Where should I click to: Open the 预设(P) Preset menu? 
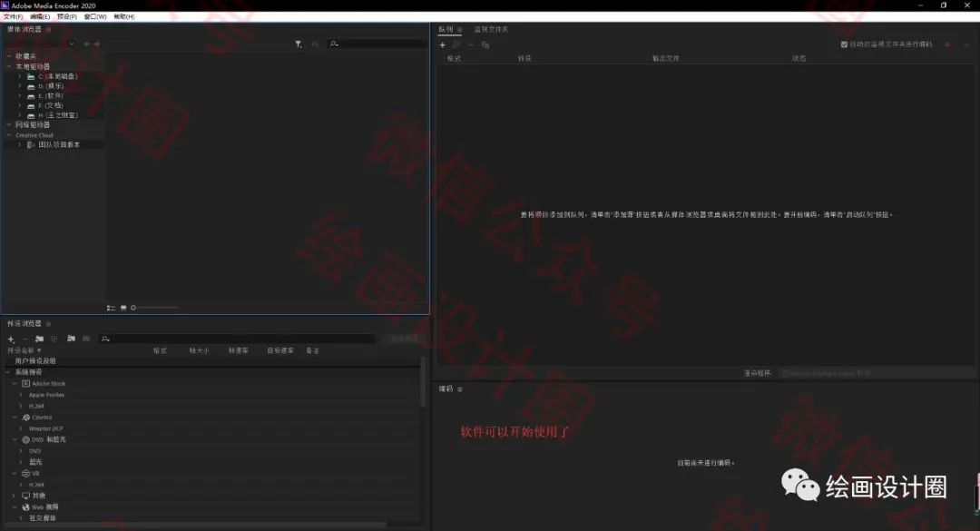[67, 17]
